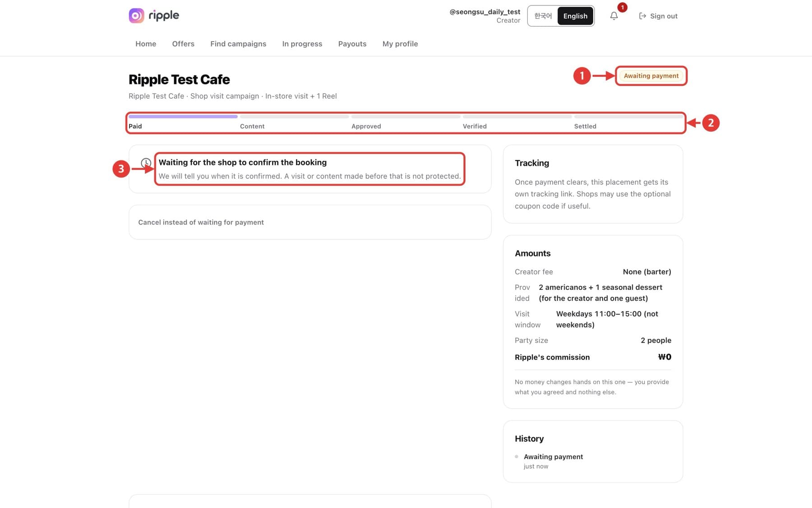The image size is (812, 508).
Task: Click the History card heading
Action: point(529,439)
